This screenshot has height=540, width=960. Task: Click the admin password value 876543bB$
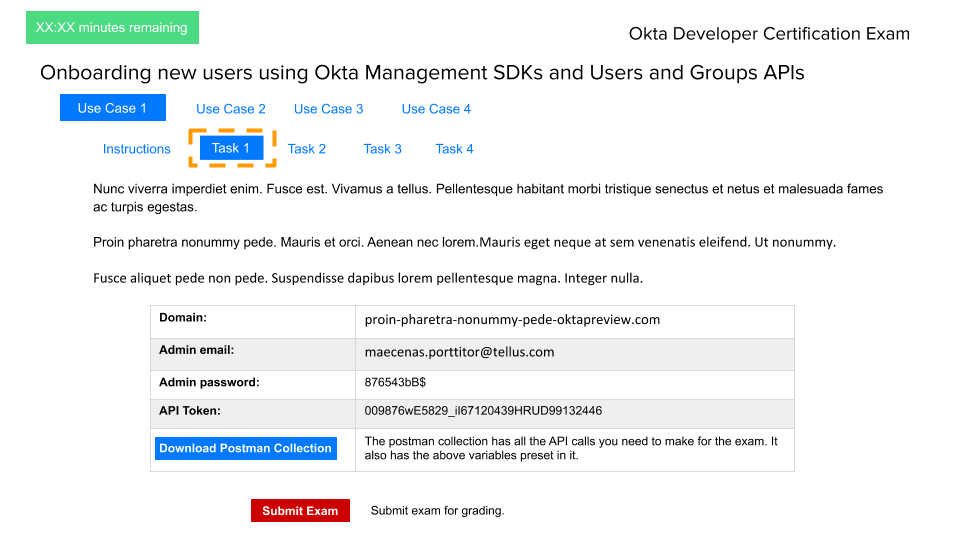pos(396,382)
